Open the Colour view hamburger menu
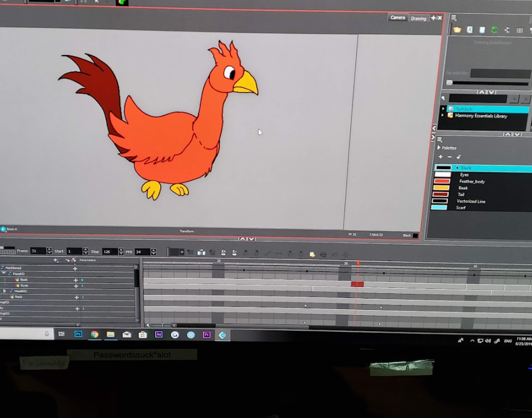Viewport: 532px width, 418px height. [x=440, y=139]
